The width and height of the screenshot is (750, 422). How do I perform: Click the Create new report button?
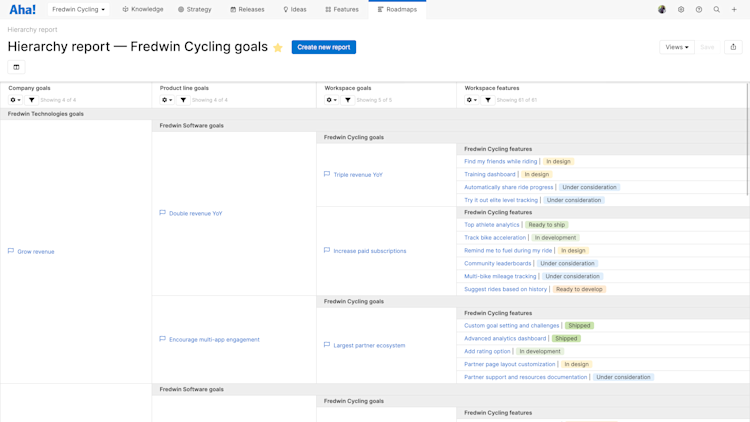pyautogui.click(x=324, y=47)
